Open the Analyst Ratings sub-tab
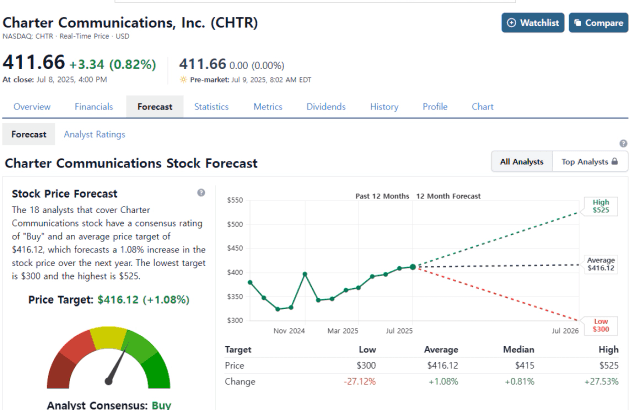The width and height of the screenshot is (640, 410). click(94, 134)
